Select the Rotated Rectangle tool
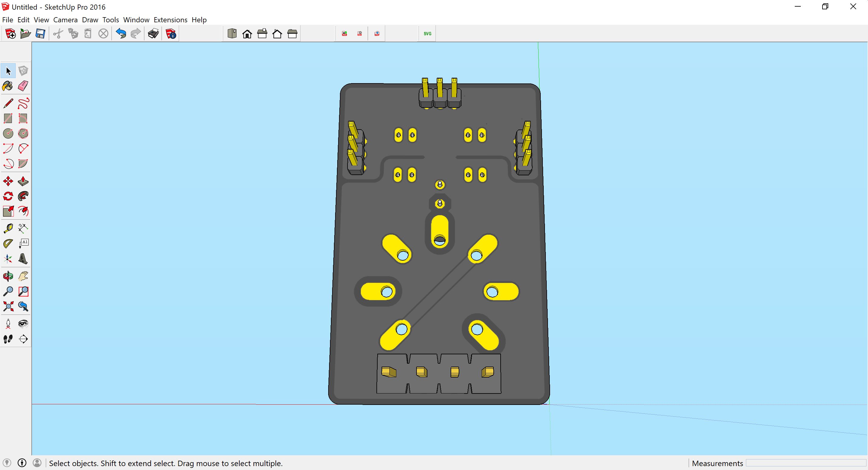The height and width of the screenshot is (470, 868). tap(23, 118)
